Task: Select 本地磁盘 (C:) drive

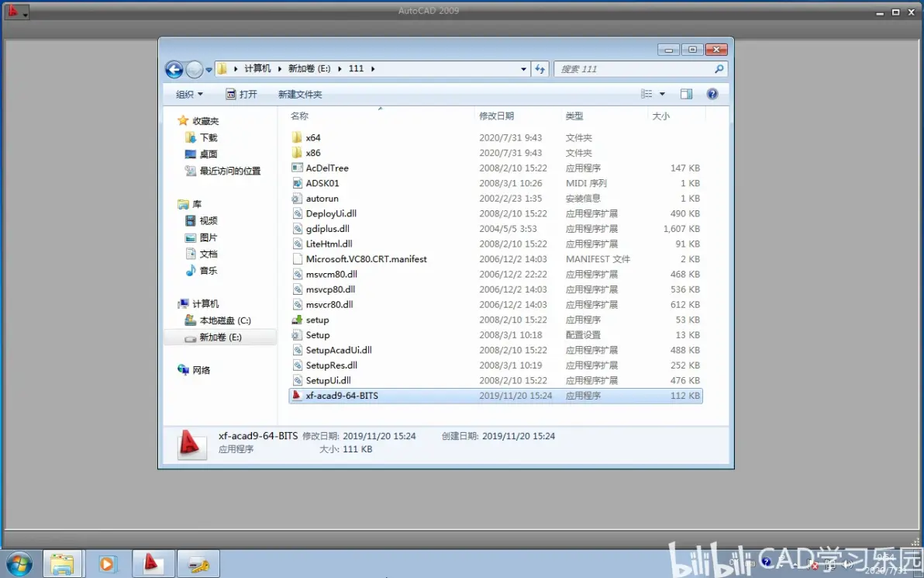Action: [x=218, y=320]
